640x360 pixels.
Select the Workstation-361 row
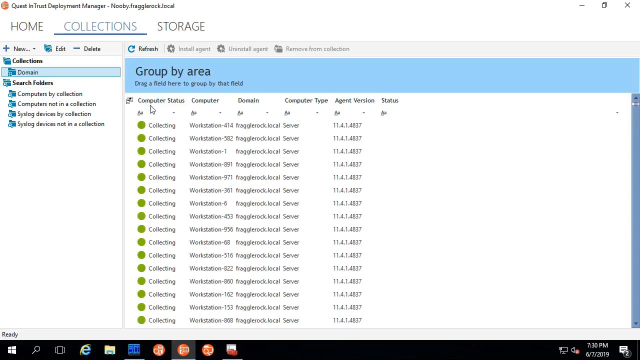pos(378,191)
